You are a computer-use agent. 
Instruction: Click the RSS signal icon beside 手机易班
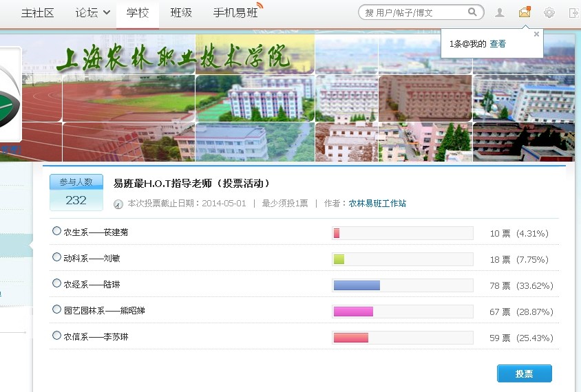pos(260,6)
